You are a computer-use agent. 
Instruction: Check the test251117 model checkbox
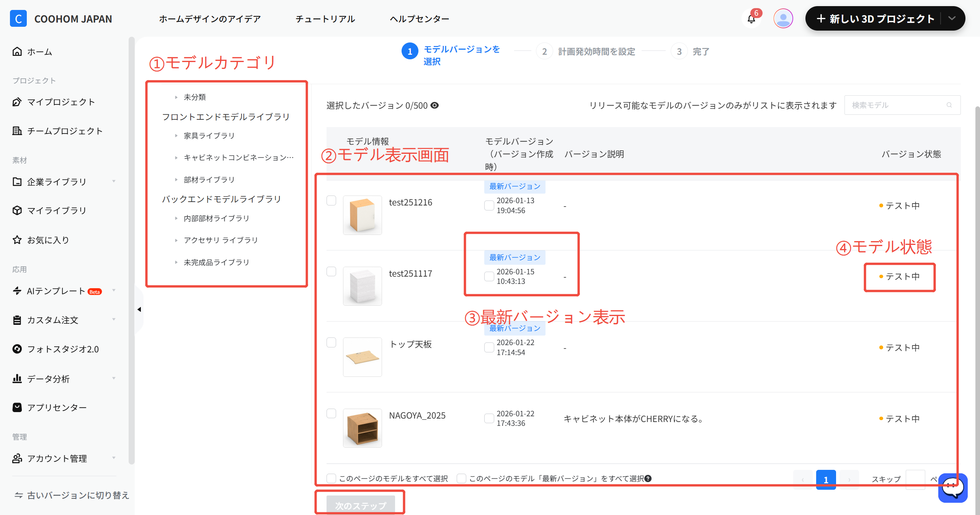[331, 271]
